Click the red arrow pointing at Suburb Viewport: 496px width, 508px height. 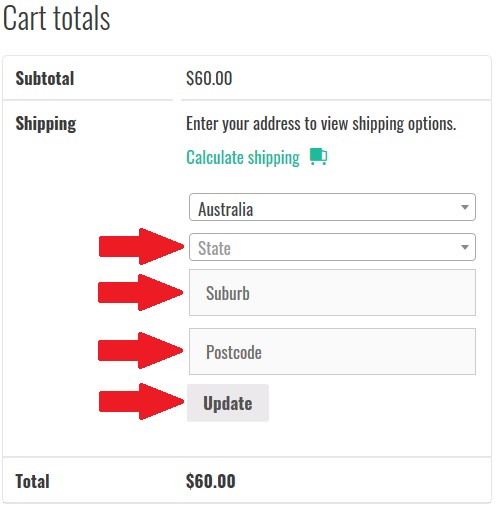click(x=140, y=292)
